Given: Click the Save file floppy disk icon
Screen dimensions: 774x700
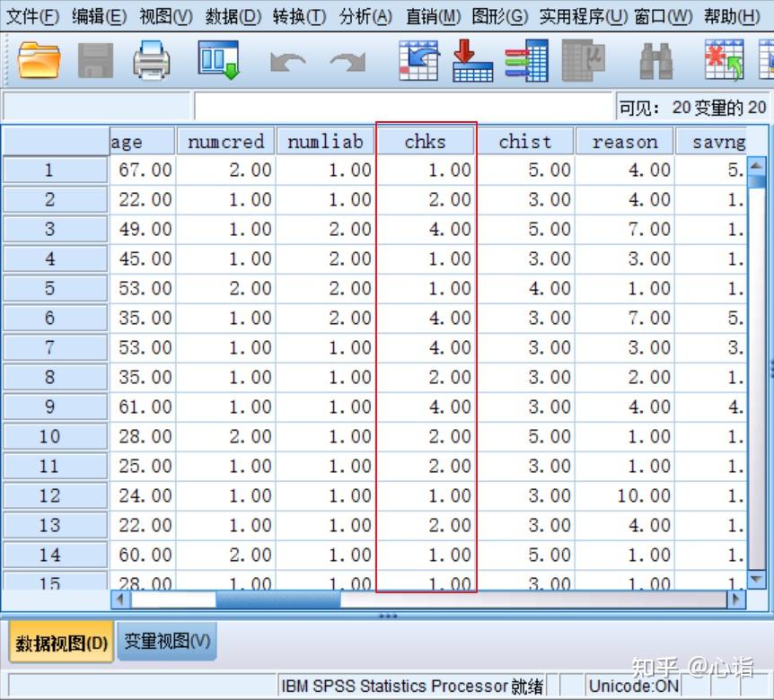Looking at the screenshot, I should pos(95,61).
